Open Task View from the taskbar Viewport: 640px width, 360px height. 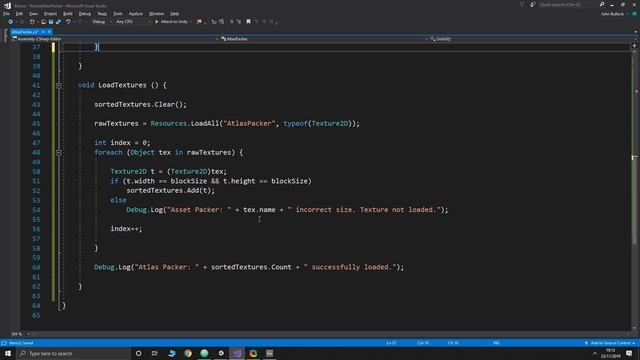point(155,353)
